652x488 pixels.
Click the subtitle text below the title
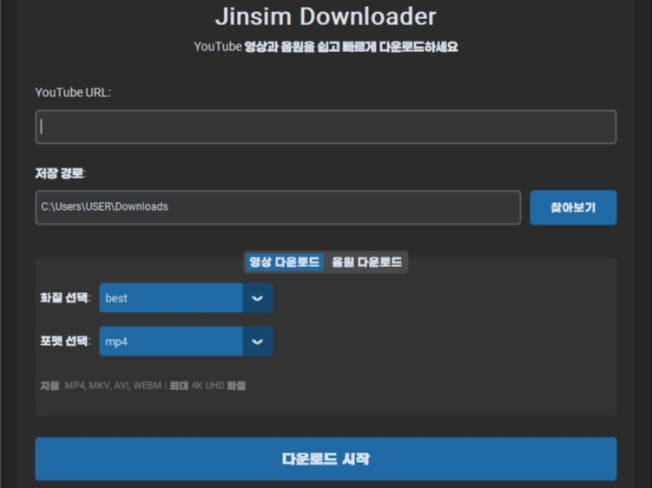pos(325,47)
